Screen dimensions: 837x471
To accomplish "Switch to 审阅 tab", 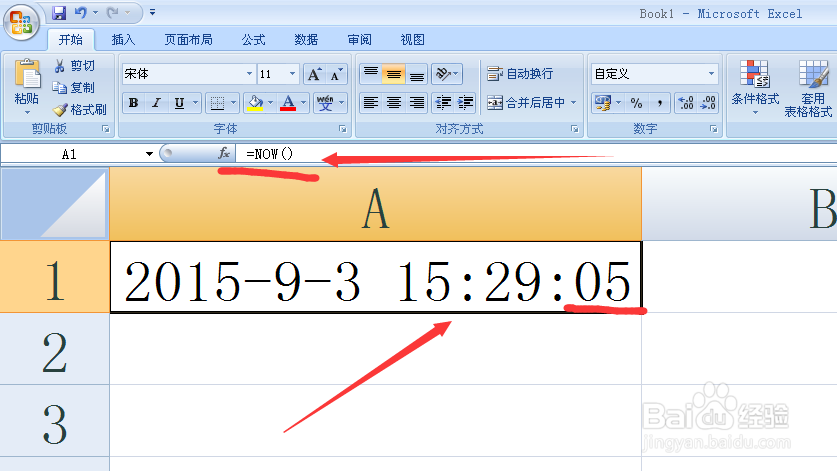I will [359, 40].
